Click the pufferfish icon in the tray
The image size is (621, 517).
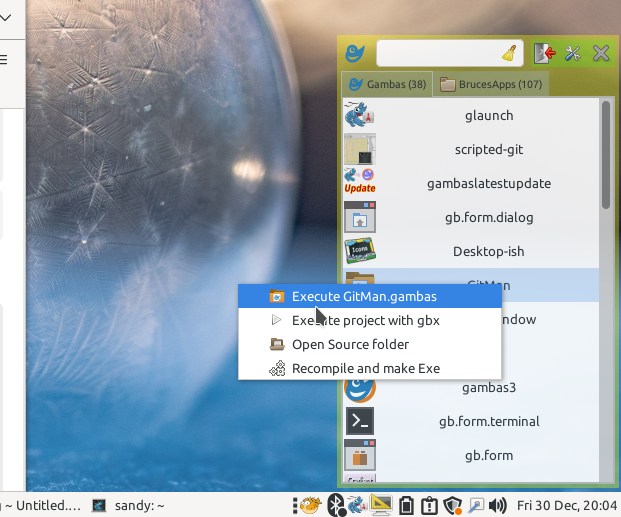pyautogui.click(x=309, y=505)
